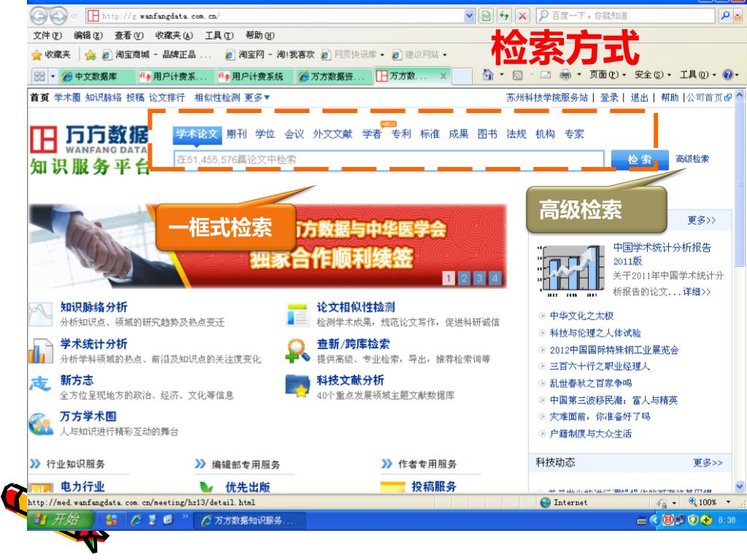
Task: Show banner slide 4
Action: coord(495,278)
